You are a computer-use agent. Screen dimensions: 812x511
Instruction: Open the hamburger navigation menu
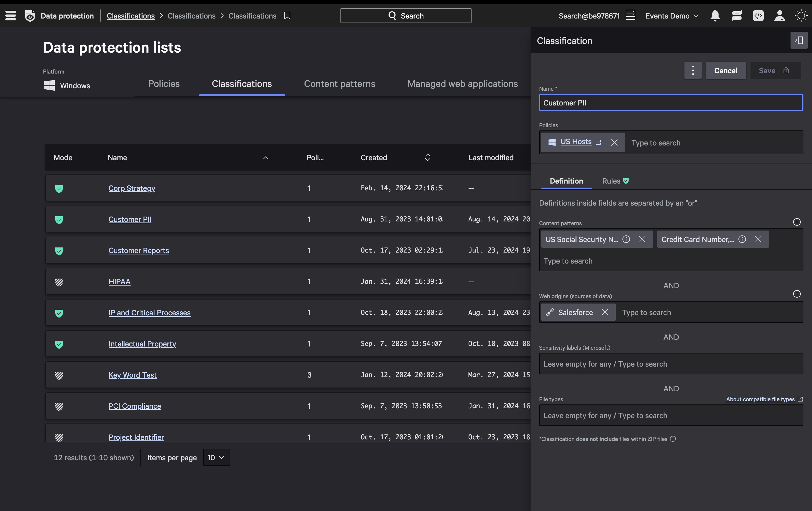11,16
